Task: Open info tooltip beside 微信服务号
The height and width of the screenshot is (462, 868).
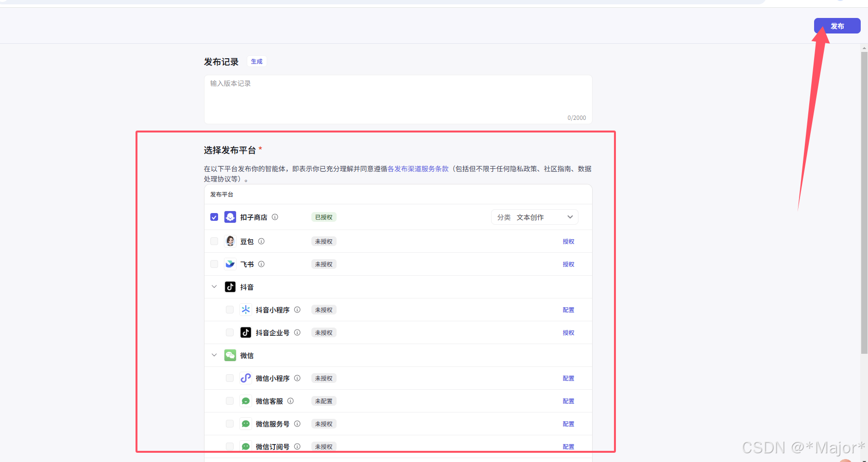Action: point(297,424)
